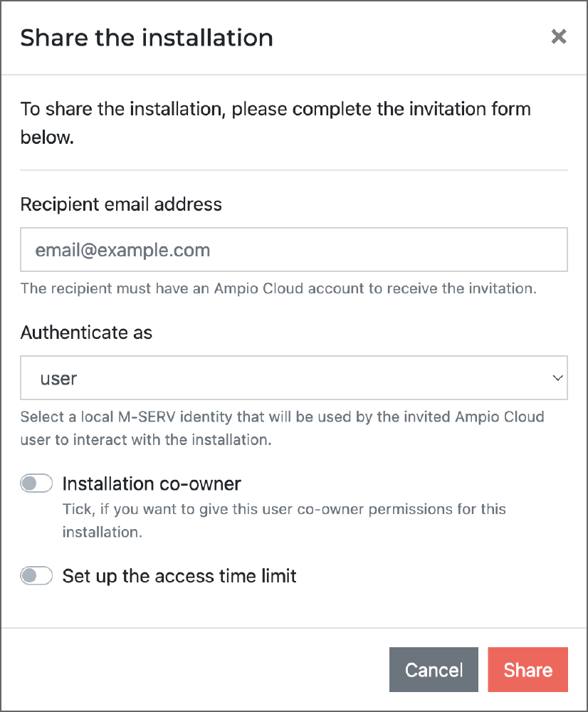Click the red Share button
Screen dimensions: 588x712
(x=527, y=670)
